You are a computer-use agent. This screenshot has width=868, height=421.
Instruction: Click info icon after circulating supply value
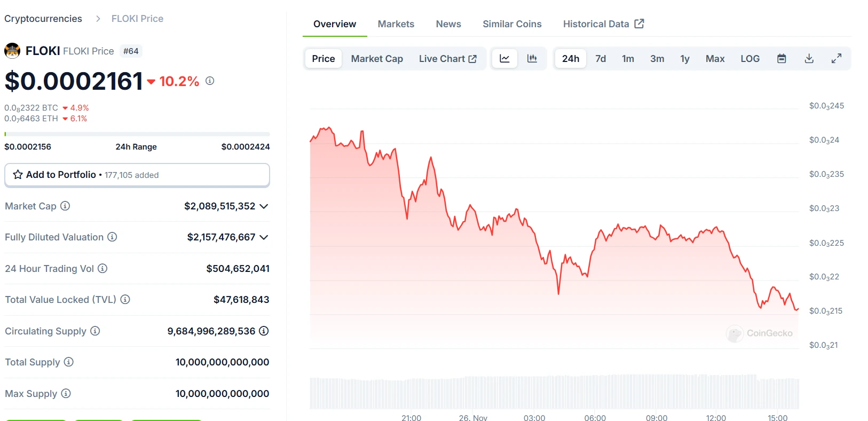point(264,331)
